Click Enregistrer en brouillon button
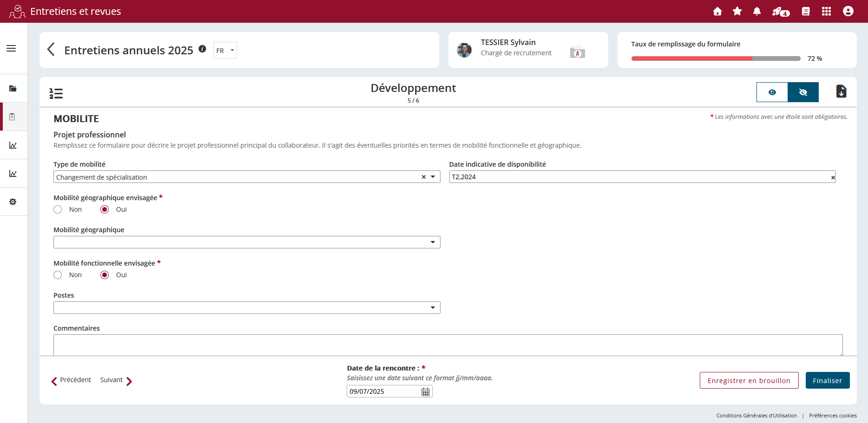This screenshot has width=868, height=423. [749, 381]
